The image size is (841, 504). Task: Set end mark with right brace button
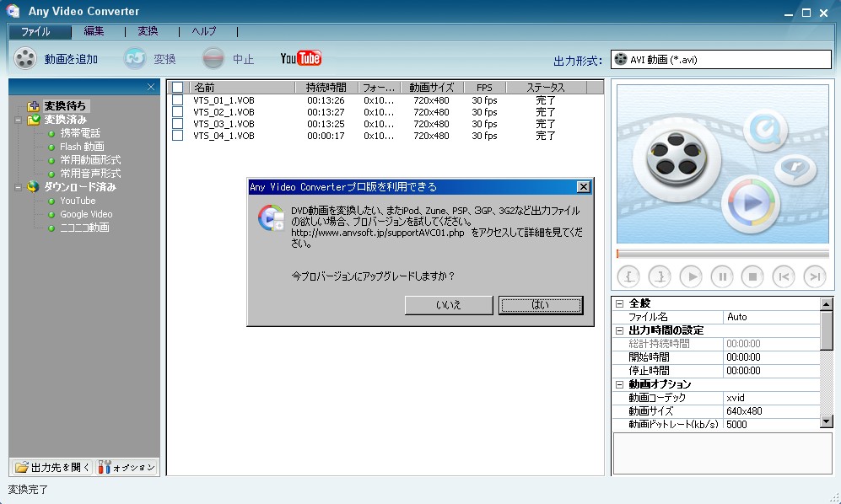(660, 276)
